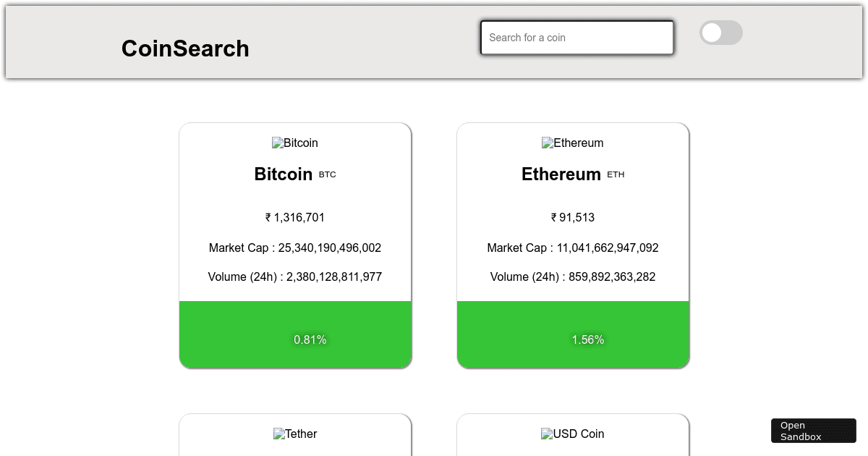
Task: Click the Bitcoin coin logo image
Action: pos(295,143)
